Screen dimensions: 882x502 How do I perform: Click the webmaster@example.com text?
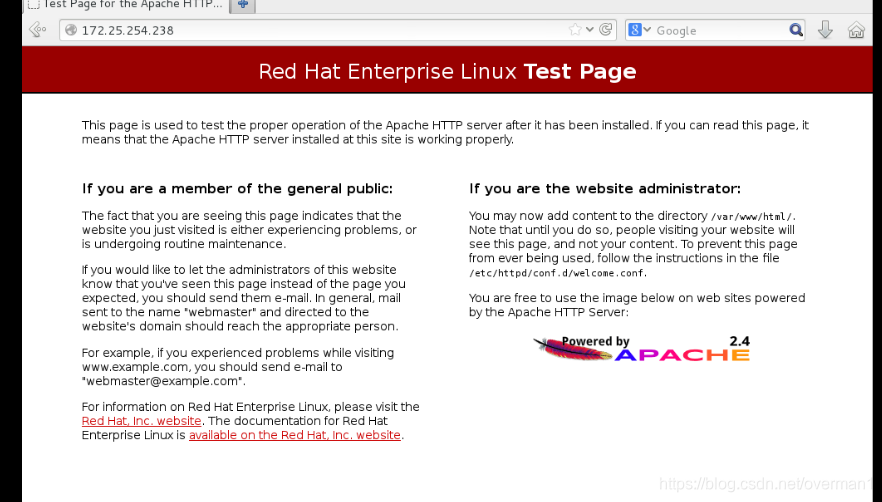point(163,381)
